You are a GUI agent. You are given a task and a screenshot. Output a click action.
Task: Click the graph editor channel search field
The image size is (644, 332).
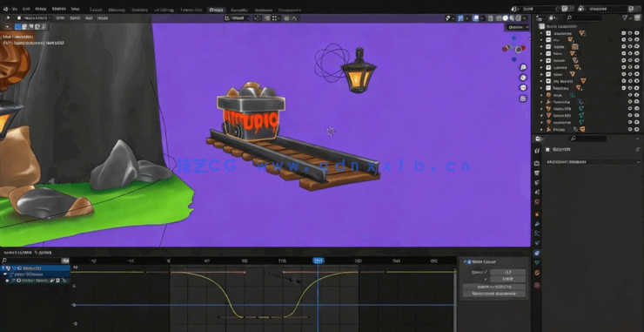(x=31, y=261)
